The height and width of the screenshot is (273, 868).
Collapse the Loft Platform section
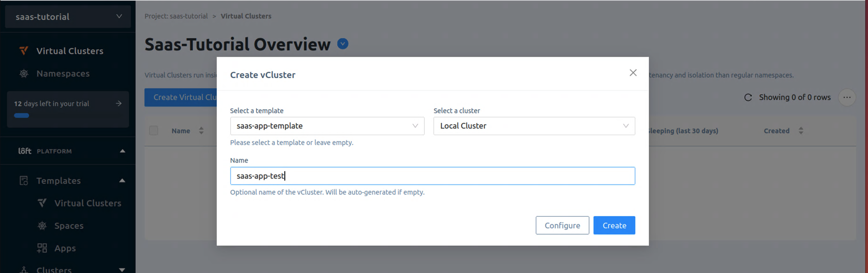pyautogui.click(x=122, y=151)
